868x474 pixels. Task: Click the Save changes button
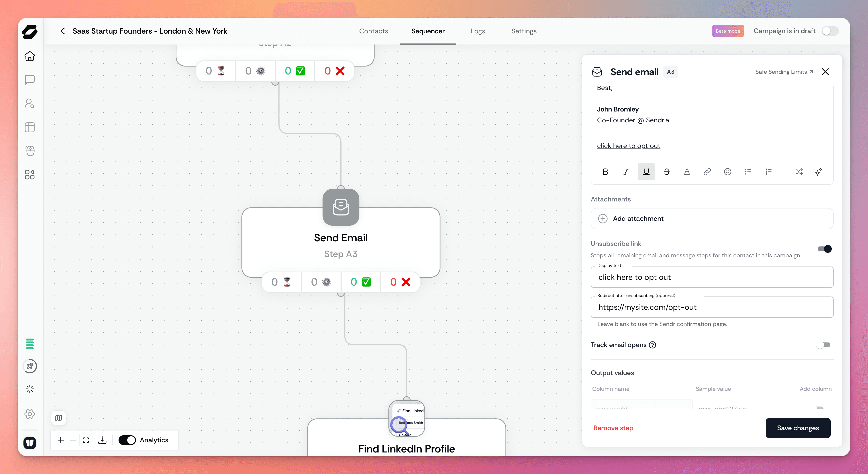tap(798, 428)
